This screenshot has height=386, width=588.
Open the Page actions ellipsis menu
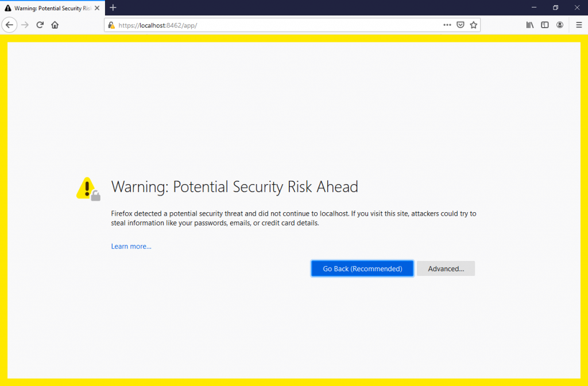point(447,25)
